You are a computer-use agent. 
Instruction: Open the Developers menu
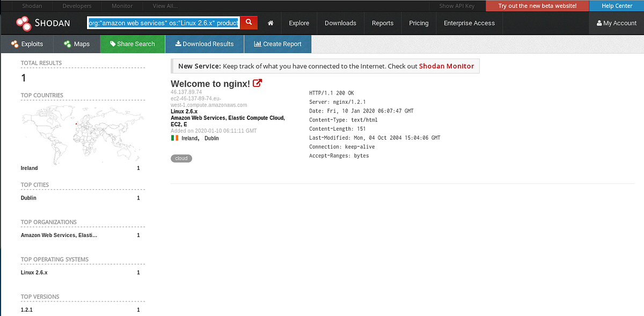(76, 5)
